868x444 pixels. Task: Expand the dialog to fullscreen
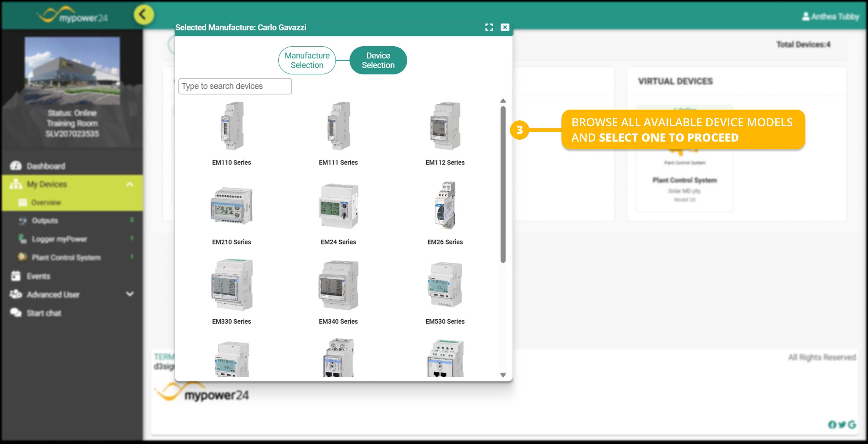pyautogui.click(x=489, y=27)
